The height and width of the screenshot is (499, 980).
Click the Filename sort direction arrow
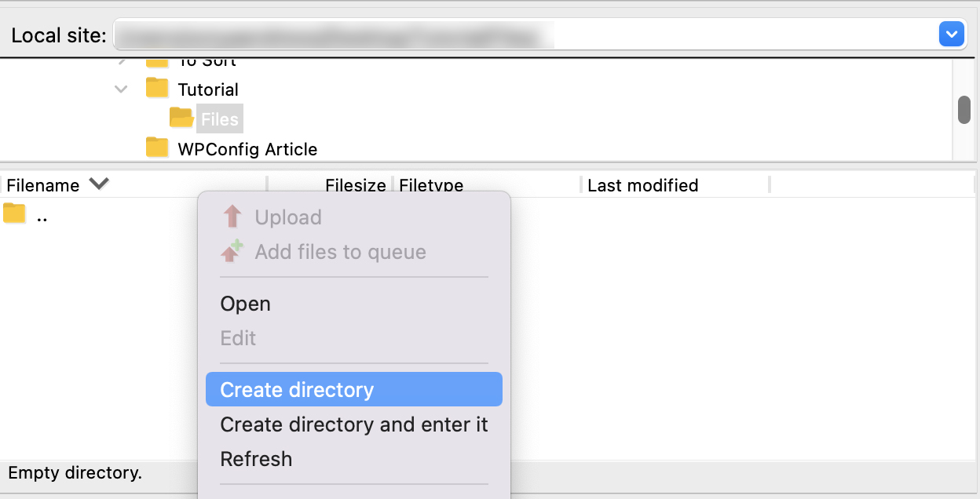click(99, 184)
